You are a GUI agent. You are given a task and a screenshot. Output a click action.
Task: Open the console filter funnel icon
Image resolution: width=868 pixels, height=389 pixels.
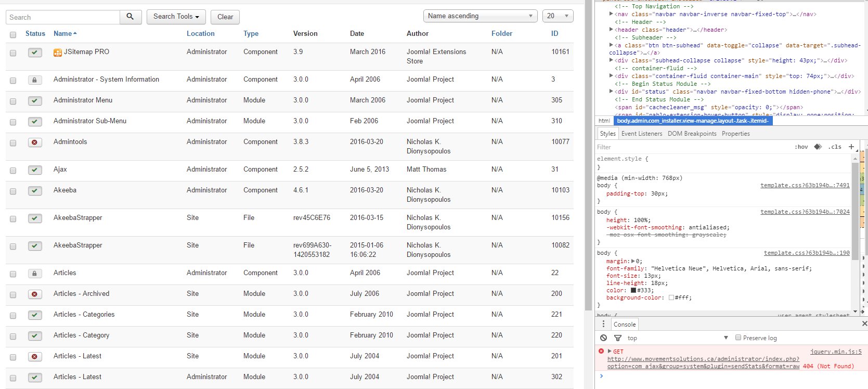pyautogui.click(x=618, y=338)
